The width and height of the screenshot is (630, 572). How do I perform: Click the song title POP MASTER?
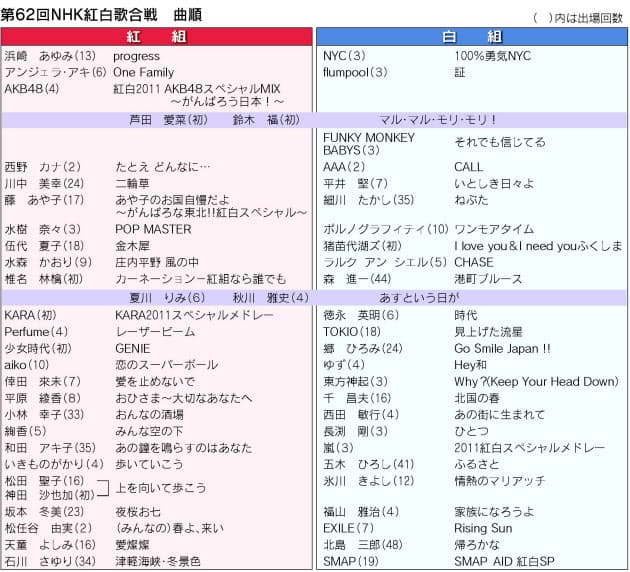(x=152, y=229)
